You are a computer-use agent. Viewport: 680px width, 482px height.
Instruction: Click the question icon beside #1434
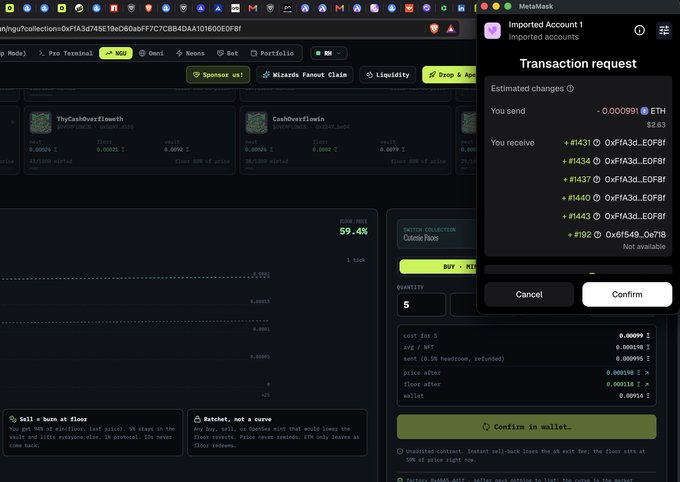point(597,161)
